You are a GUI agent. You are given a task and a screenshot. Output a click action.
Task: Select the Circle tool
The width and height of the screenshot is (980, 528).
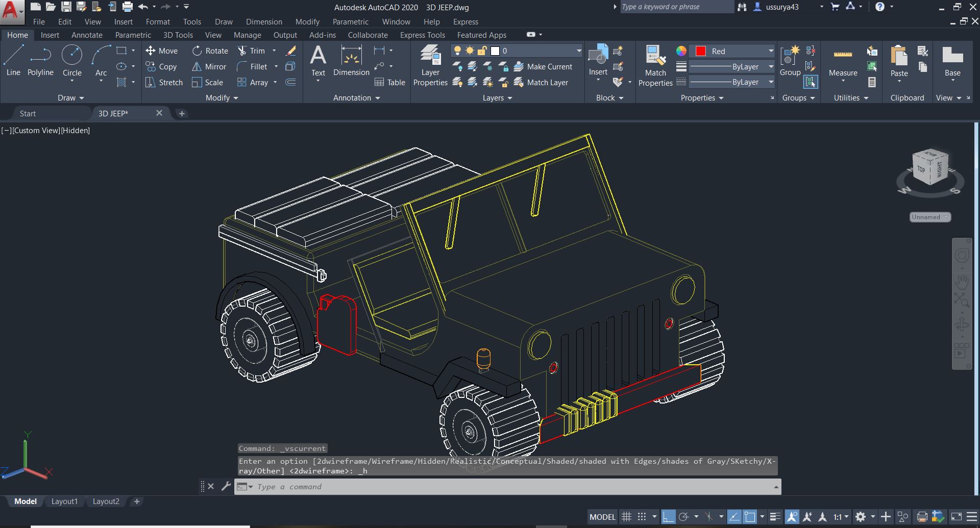tap(72, 61)
